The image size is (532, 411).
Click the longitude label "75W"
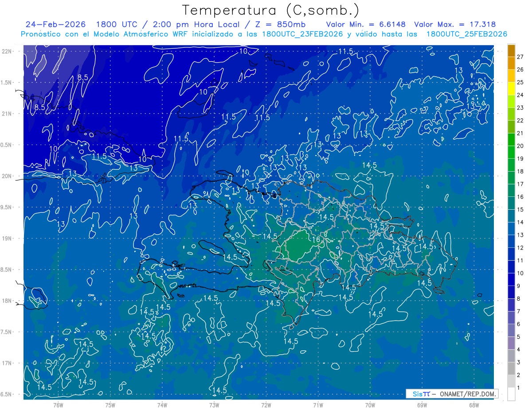click(110, 405)
